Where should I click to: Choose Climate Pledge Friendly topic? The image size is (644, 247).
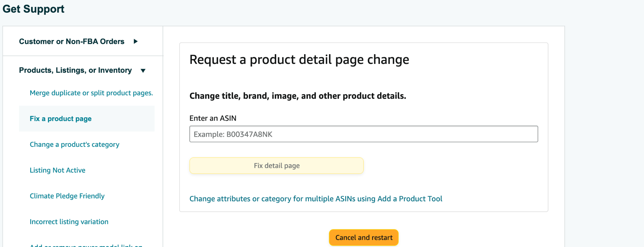(67, 196)
